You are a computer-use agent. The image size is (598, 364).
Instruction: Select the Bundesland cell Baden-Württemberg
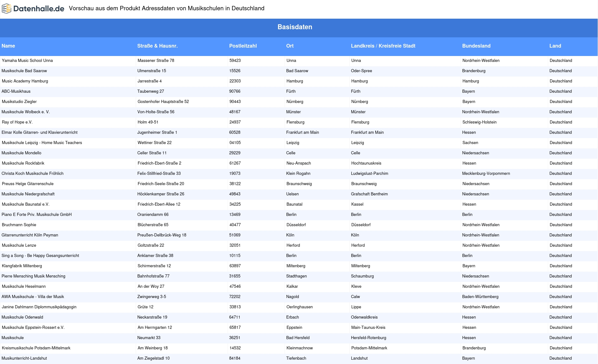point(480,297)
